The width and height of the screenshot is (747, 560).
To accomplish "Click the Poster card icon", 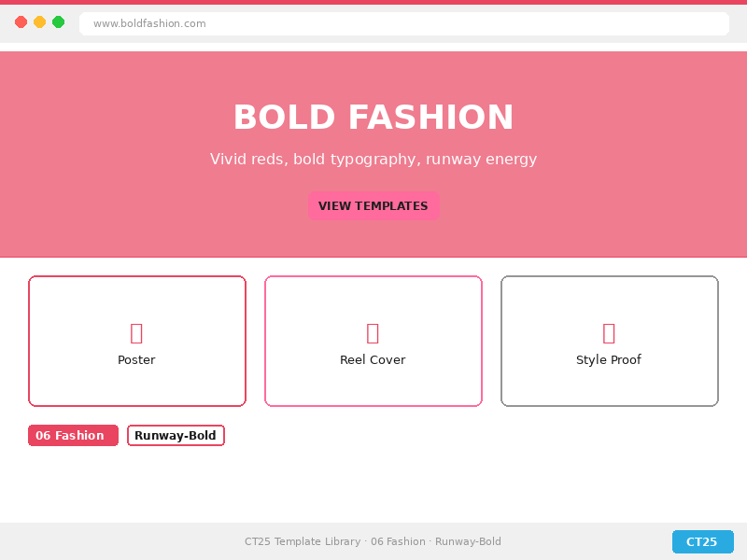I will (x=136, y=333).
